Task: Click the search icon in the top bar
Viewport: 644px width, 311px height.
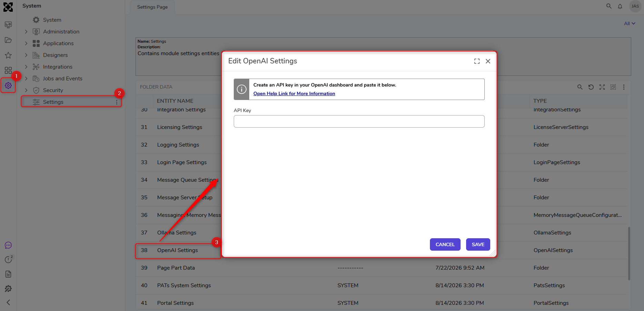Action: [609, 6]
